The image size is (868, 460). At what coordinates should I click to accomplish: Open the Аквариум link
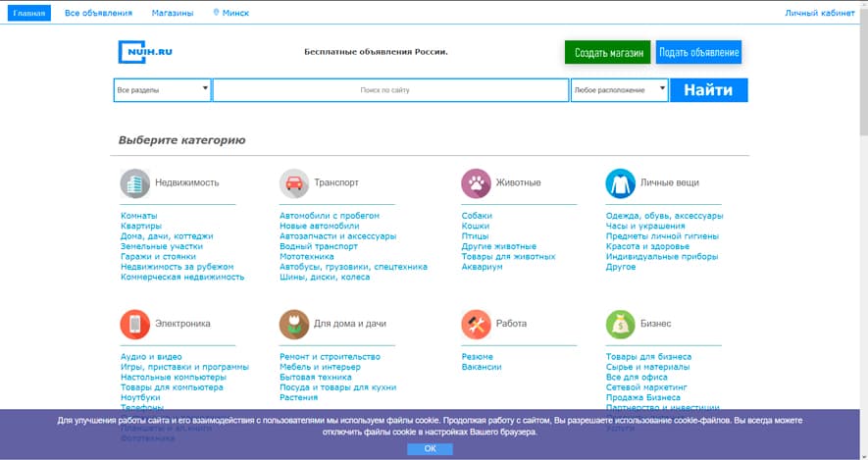[483, 267]
